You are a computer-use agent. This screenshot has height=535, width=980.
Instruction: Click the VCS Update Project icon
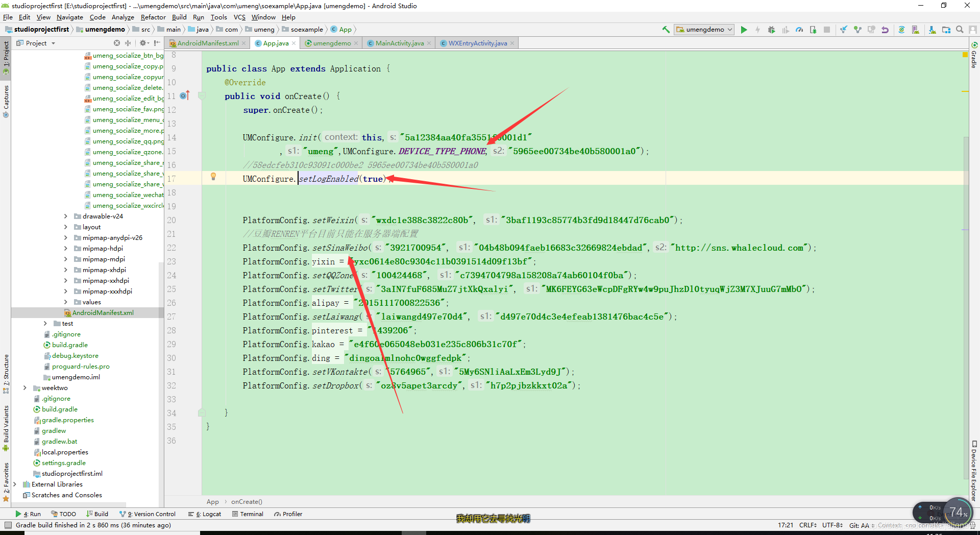point(844,30)
